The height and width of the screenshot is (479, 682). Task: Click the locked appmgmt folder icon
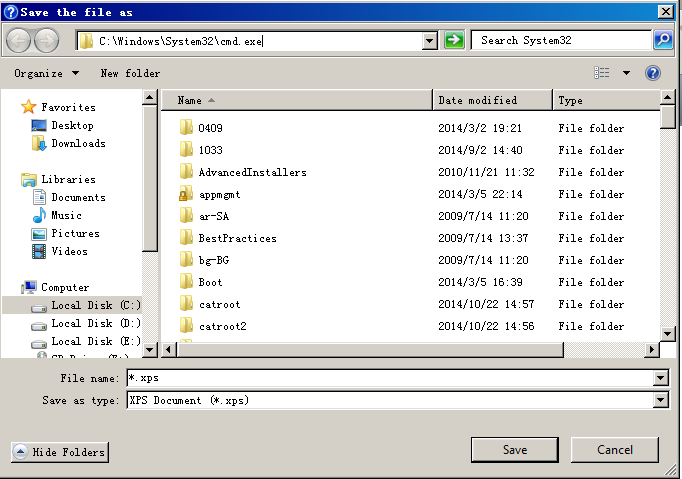coord(186,194)
